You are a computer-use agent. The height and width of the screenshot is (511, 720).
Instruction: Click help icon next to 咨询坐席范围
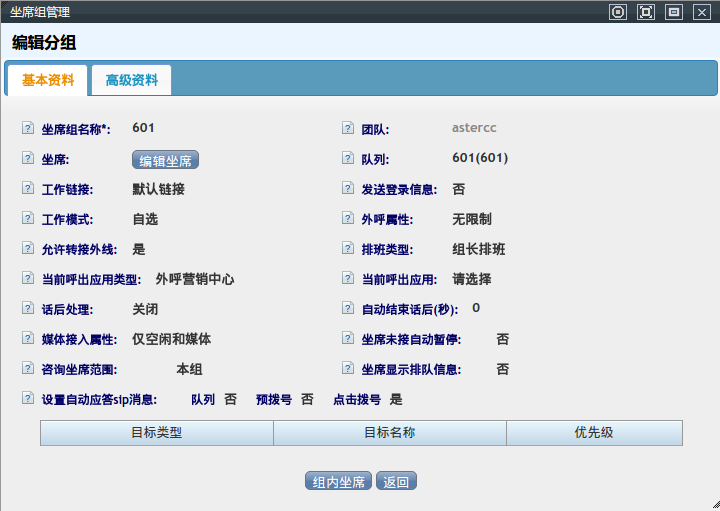coord(28,369)
